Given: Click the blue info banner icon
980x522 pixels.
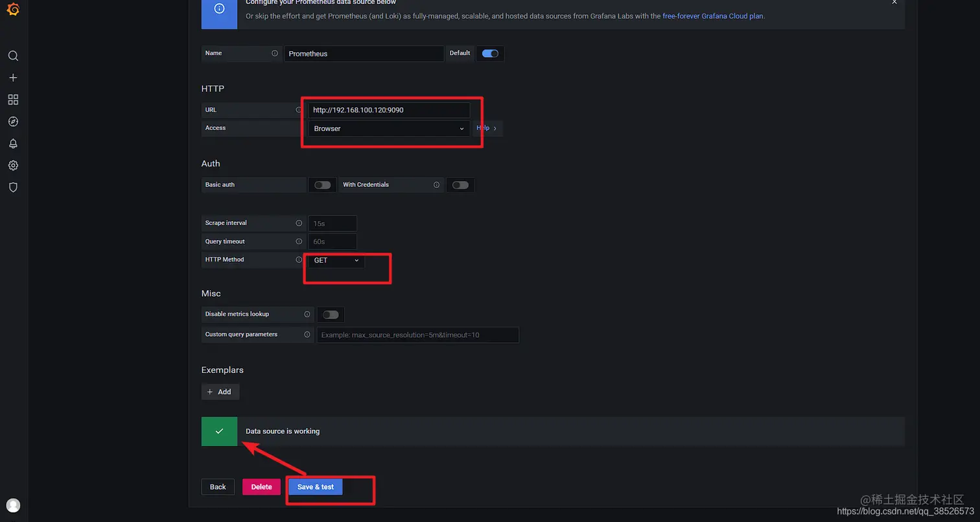Looking at the screenshot, I should pyautogui.click(x=219, y=9).
